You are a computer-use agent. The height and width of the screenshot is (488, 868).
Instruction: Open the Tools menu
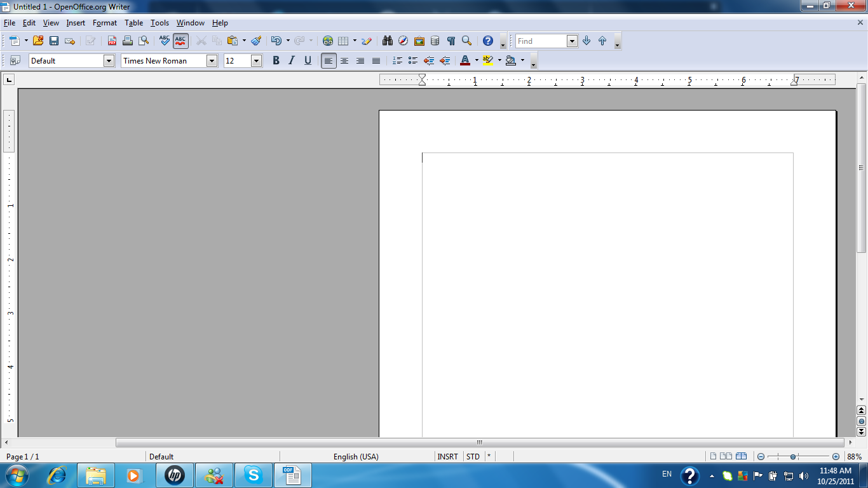click(x=159, y=23)
